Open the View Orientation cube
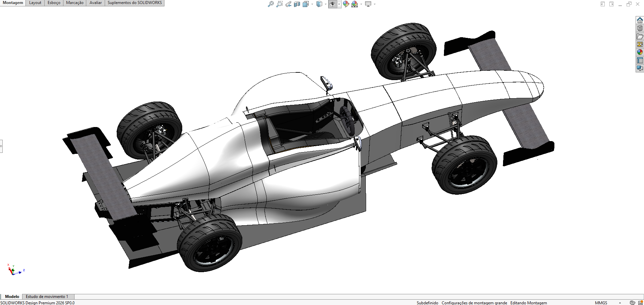Image resolution: width=644 pixels, height=305 pixels. (306, 4)
